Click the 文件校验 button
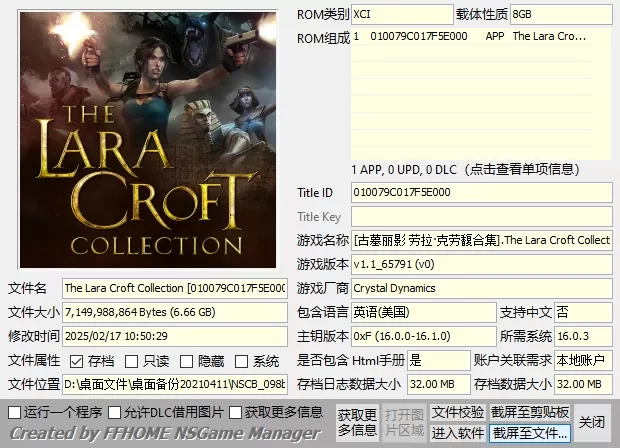The image size is (620, 448). [458, 412]
